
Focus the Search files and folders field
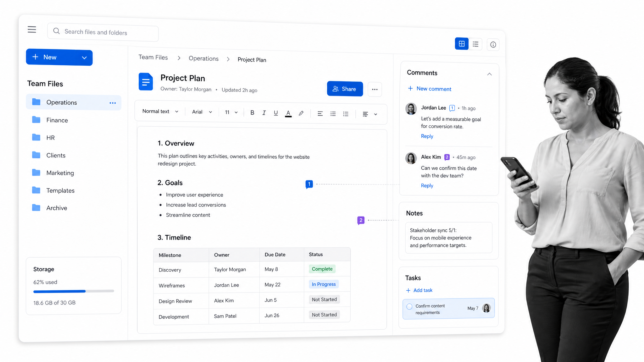coord(103,32)
